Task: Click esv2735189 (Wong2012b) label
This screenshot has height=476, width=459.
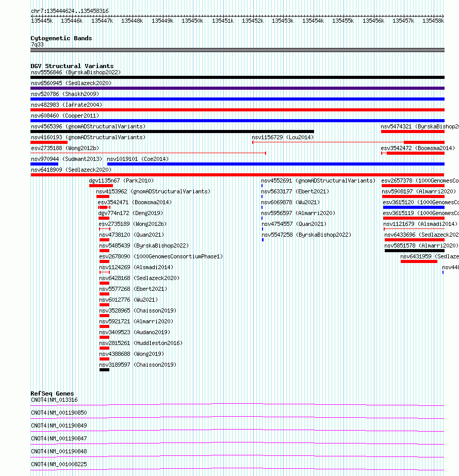Action: pos(133,224)
